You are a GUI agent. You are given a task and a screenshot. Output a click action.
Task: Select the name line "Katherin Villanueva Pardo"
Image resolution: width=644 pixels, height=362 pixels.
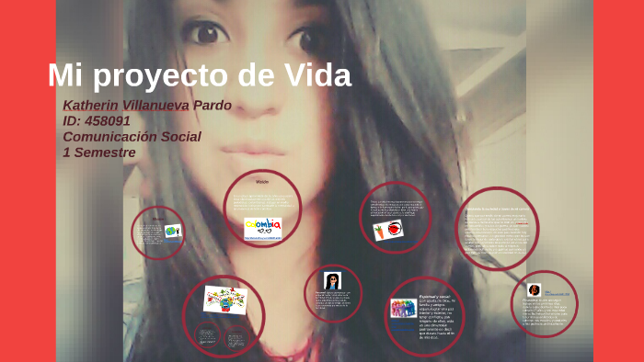click(147, 106)
